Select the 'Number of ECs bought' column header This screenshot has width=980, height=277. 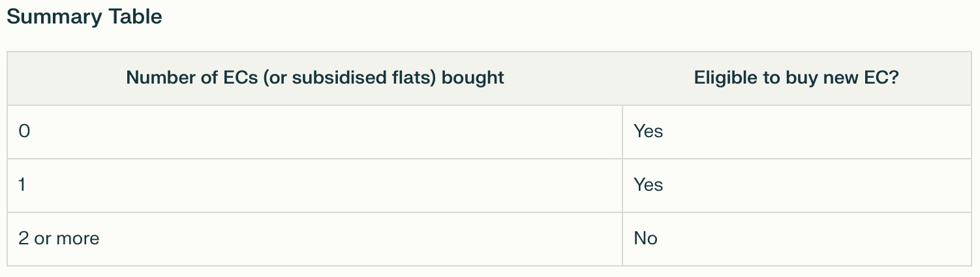tap(314, 78)
